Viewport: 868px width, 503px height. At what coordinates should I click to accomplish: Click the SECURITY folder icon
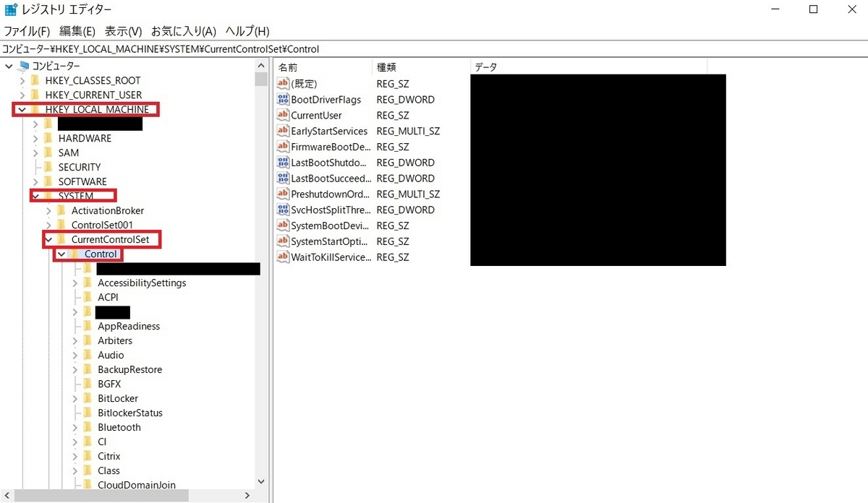(48, 167)
